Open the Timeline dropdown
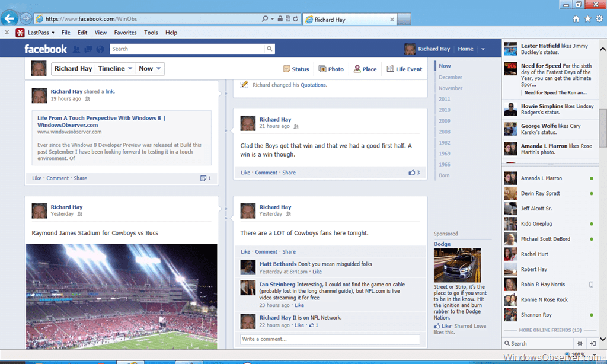 (x=115, y=69)
